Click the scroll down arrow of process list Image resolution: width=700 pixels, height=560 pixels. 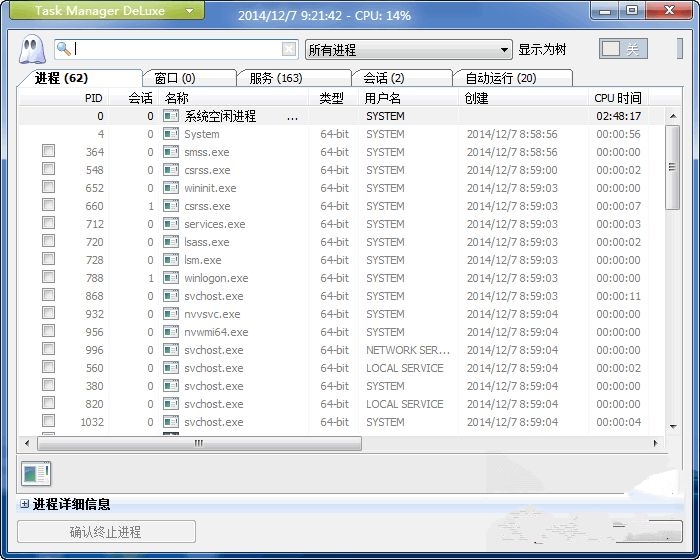[x=673, y=427]
